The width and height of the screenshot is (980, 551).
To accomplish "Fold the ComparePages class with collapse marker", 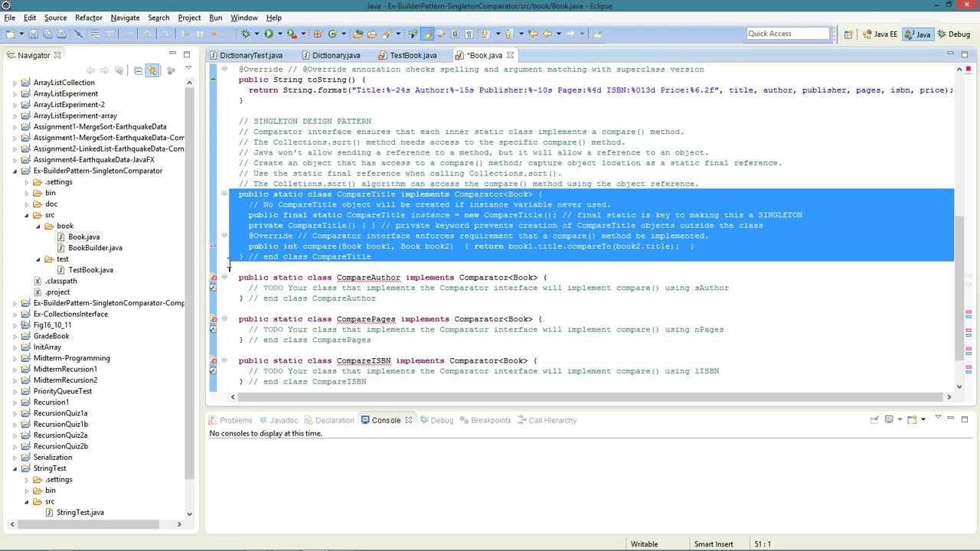I will pyautogui.click(x=224, y=319).
